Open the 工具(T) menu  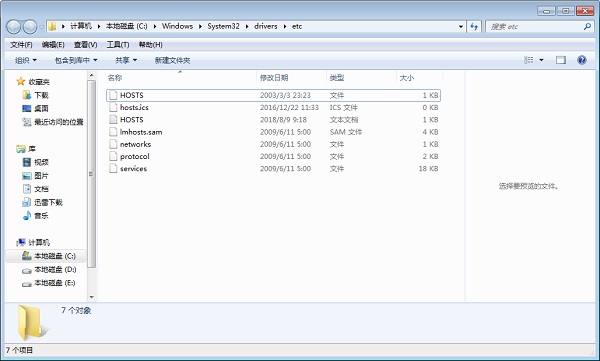117,45
